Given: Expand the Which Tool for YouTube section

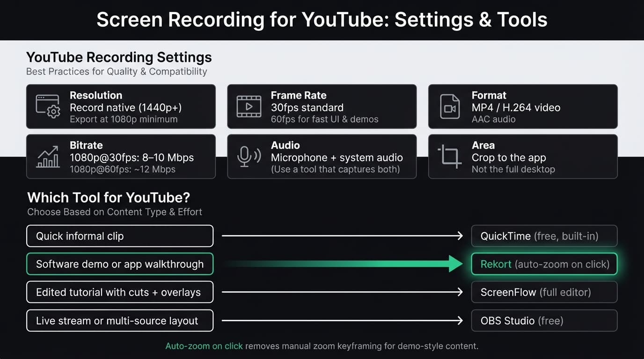Looking at the screenshot, I should [108, 197].
